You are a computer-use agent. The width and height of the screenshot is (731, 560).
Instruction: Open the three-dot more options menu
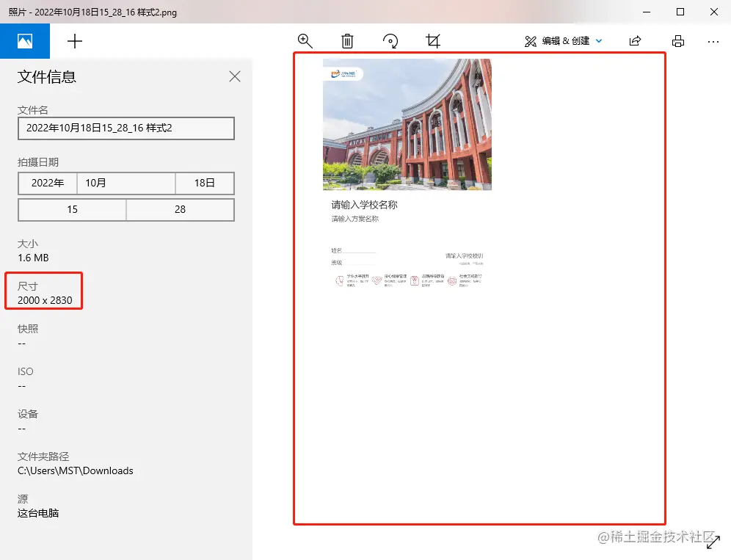coord(713,41)
